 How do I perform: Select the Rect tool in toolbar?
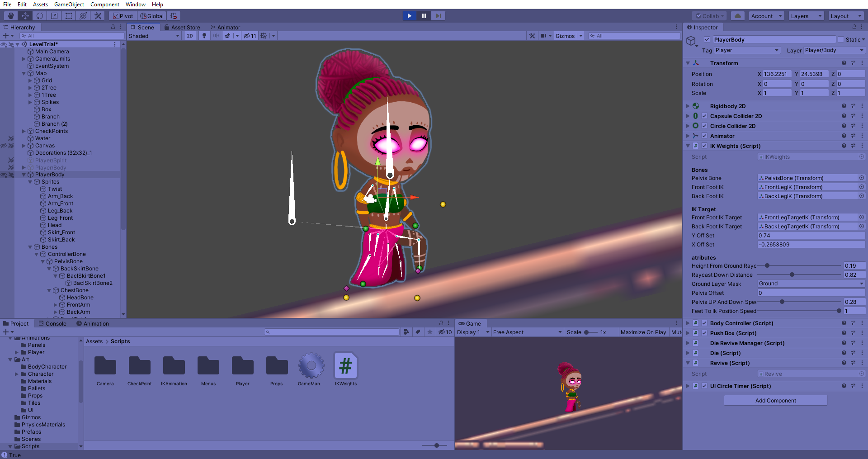tap(69, 16)
